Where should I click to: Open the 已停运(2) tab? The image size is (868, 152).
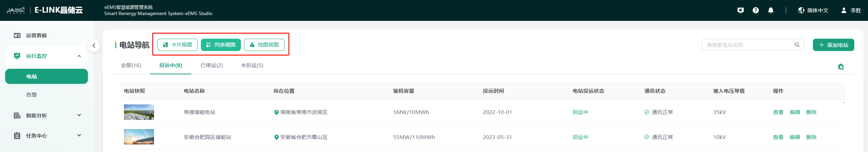click(212, 65)
